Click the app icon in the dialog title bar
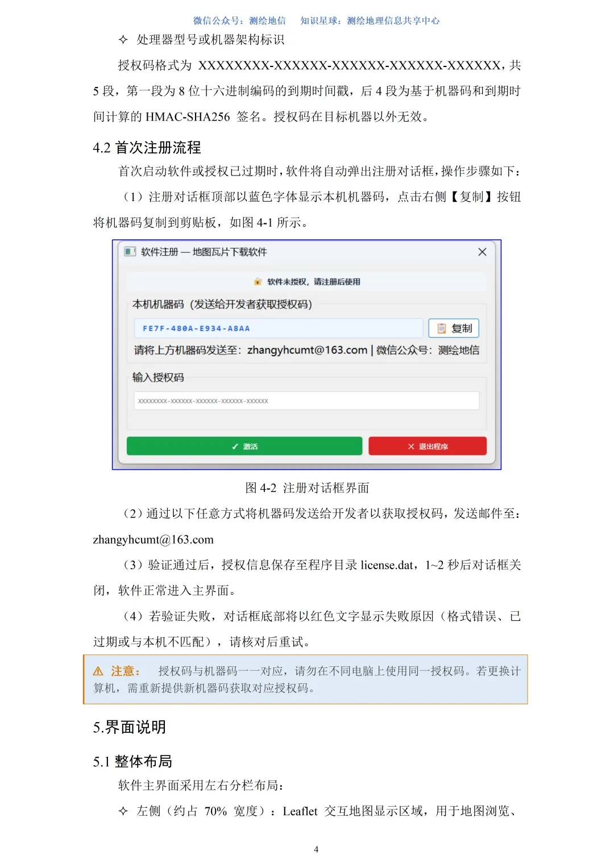 pyautogui.click(x=130, y=252)
